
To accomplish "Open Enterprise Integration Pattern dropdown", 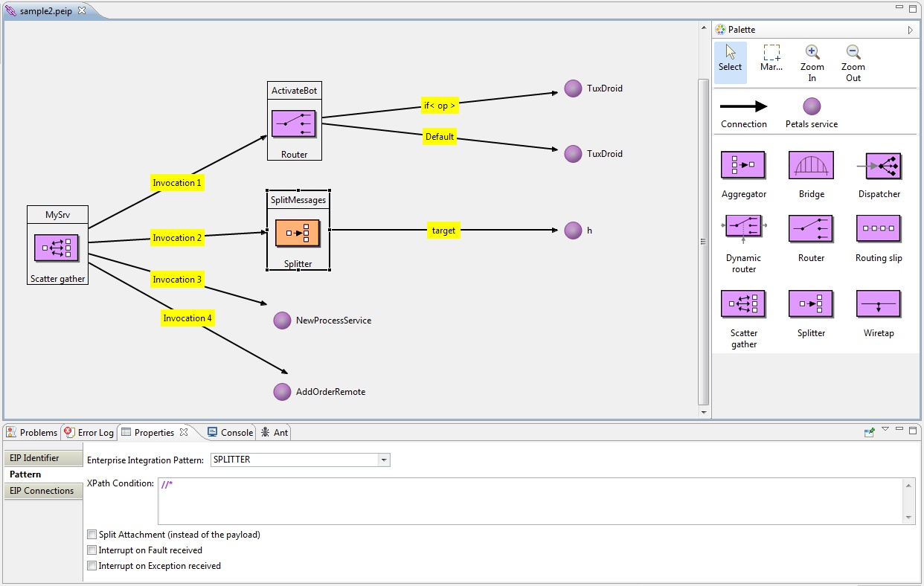I will pyautogui.click(x=384, y=460).
